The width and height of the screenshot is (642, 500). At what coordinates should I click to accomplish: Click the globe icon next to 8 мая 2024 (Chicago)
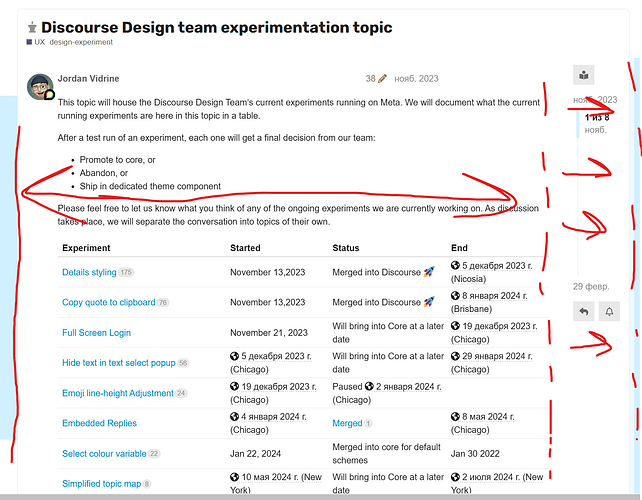(455, 416)
